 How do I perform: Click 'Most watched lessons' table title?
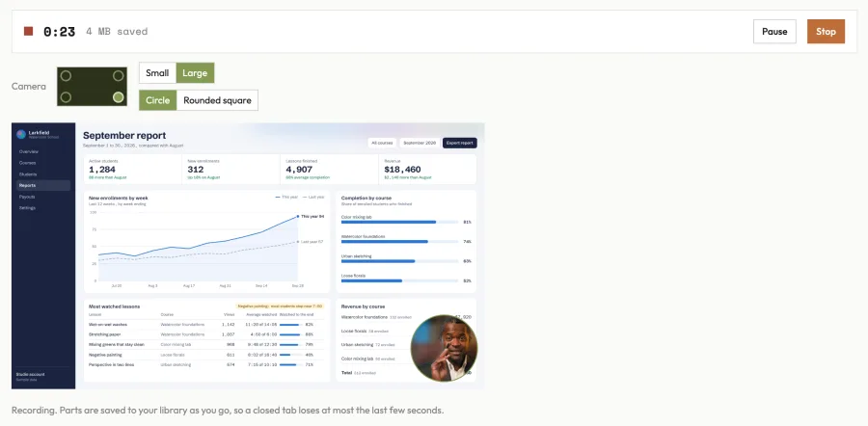114,306
